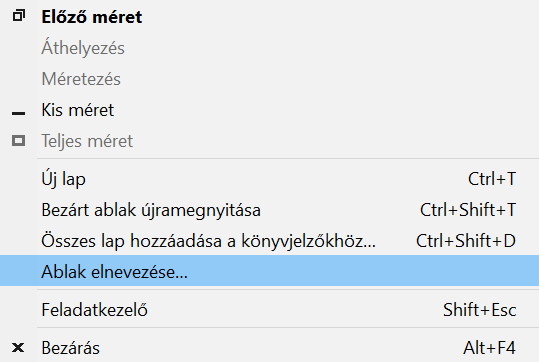539x362 pixels.
Task: Click the Ctrl+Shift+D shortcut label
Action: (x=466, y=241)
